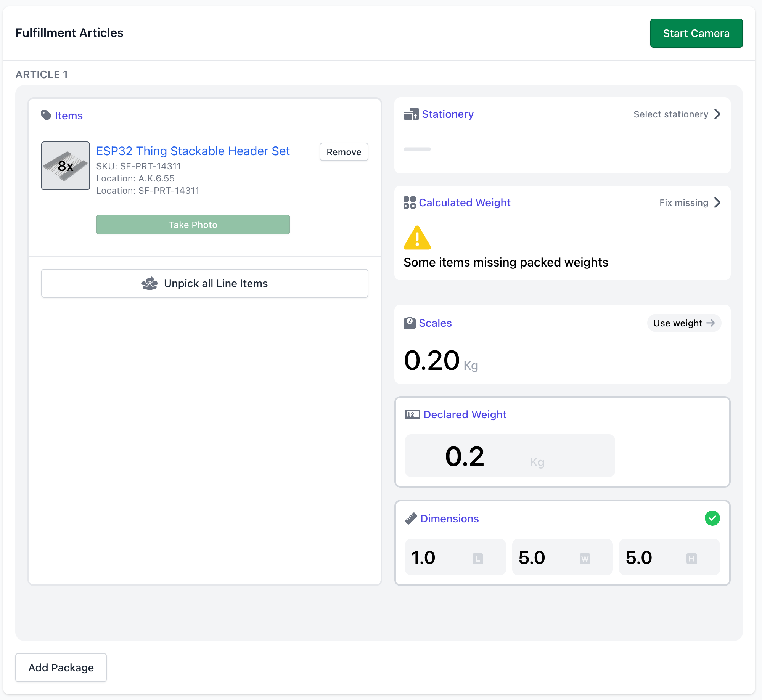The height and width of the screenshot is (700, 762).
Task: Click the Scales icon
Action: 409,323
